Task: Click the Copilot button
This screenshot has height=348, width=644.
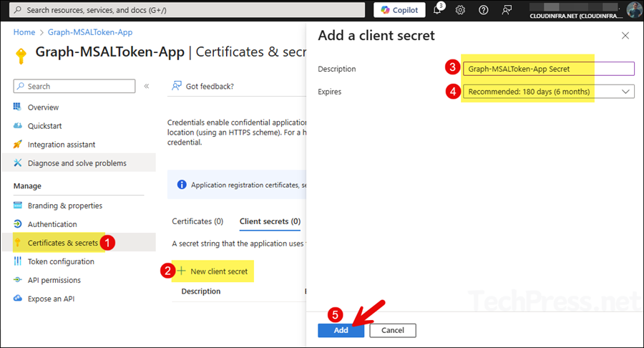Action: pos(399,10)
